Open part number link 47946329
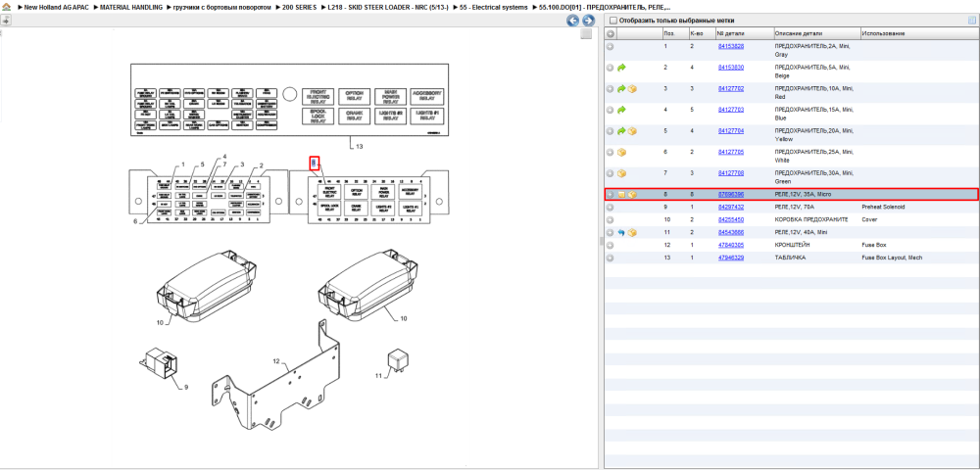 coord(731,258)
